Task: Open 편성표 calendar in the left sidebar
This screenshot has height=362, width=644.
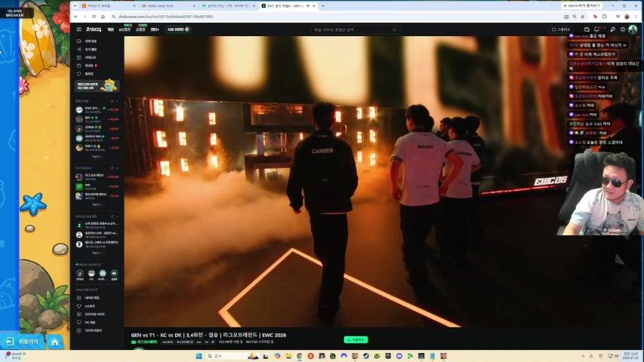Action: click(x=87, y=66)
